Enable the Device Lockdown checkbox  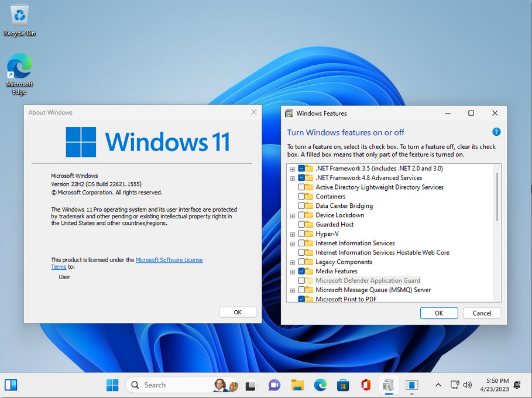click(301, 215)
